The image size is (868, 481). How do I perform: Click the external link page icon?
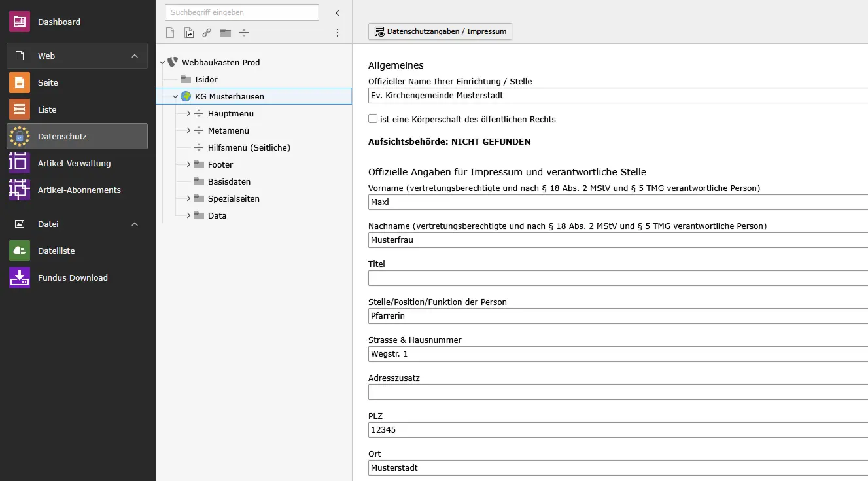(x=207, y=33)
